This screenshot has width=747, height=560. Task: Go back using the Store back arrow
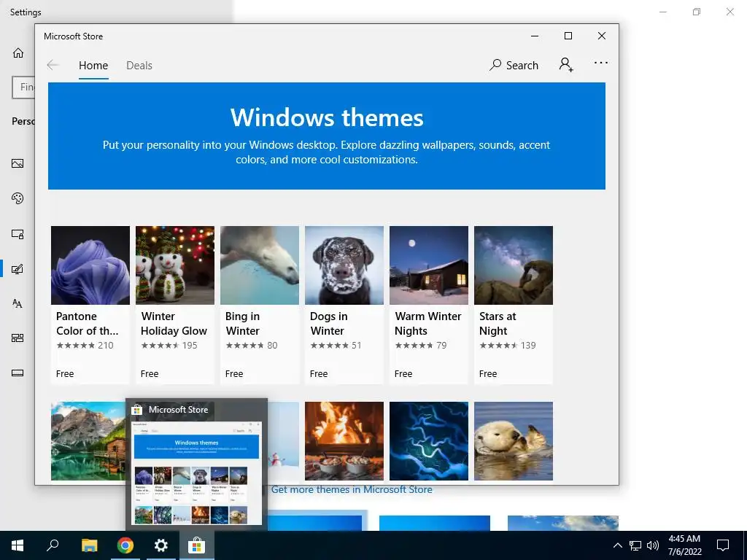point(53,65)
